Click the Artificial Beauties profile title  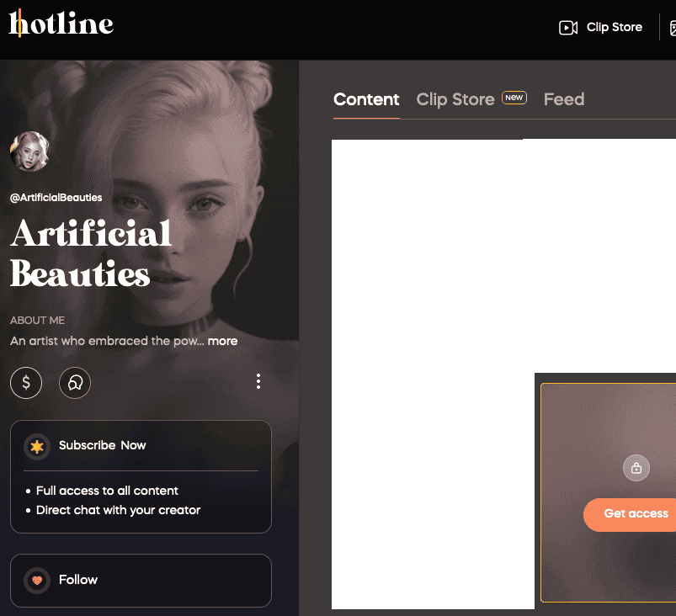(x=91, y=253)
